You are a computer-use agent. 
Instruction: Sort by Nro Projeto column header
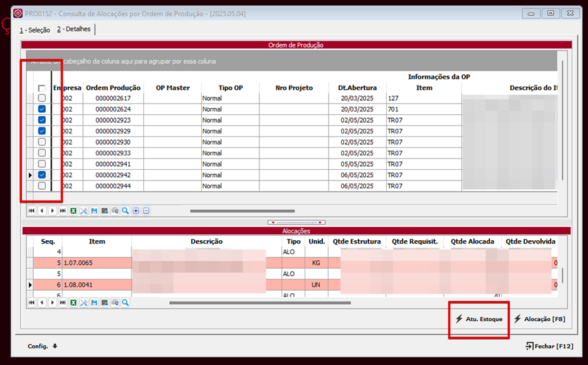point(294,88)
